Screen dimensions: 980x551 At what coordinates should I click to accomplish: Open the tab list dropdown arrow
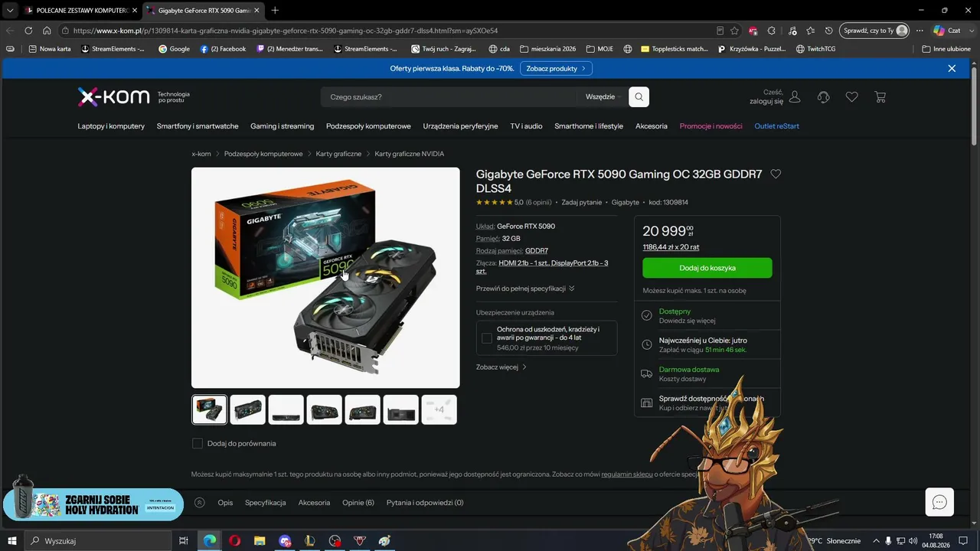pyautogui.click(x=10, y=10)
